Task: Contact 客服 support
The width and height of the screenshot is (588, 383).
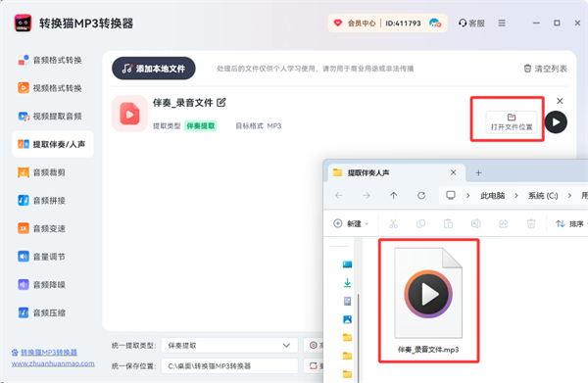Action: point(471,24)
